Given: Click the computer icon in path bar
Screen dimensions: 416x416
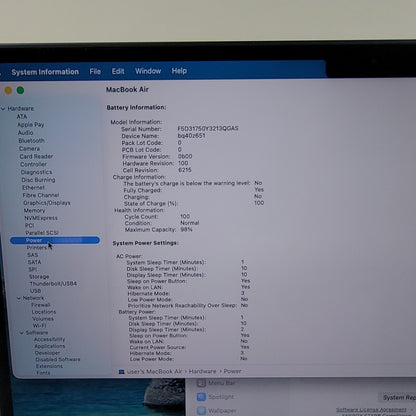Looking at the screenshot, I should pos(122,372).
